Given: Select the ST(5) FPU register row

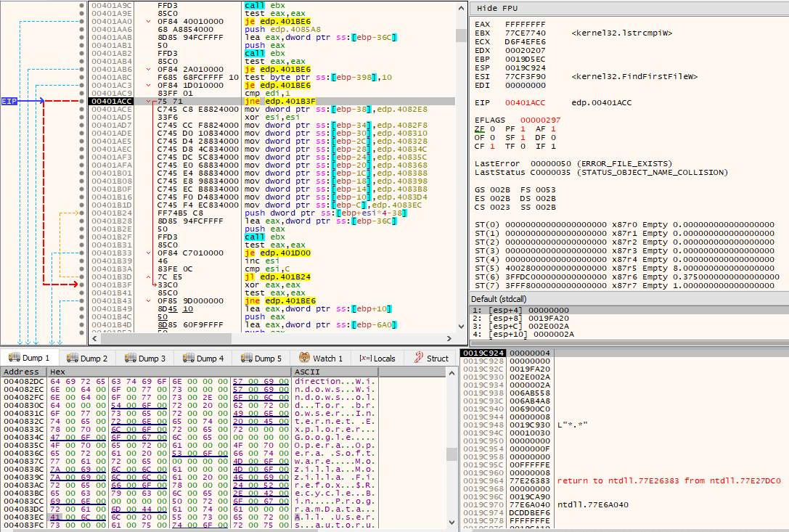Looking at the screenshot, I should click(x=624, y=269).
